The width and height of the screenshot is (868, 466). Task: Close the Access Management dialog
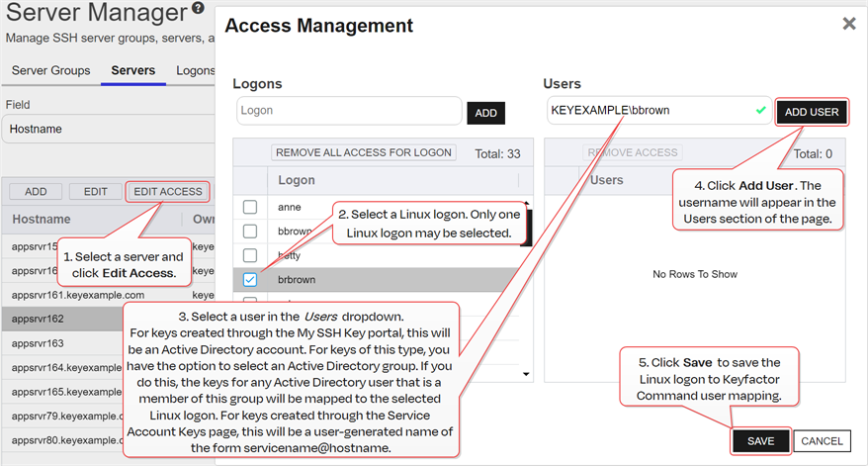848,24
